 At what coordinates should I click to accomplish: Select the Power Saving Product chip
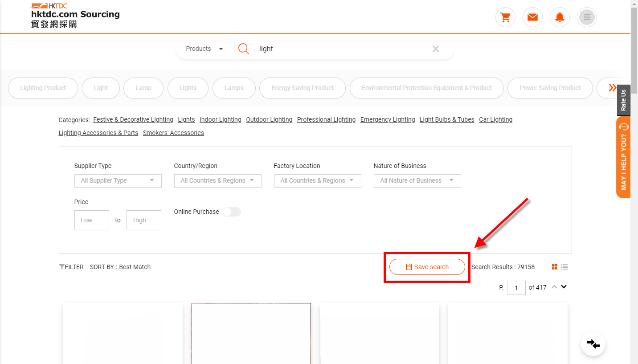[550, 88]
